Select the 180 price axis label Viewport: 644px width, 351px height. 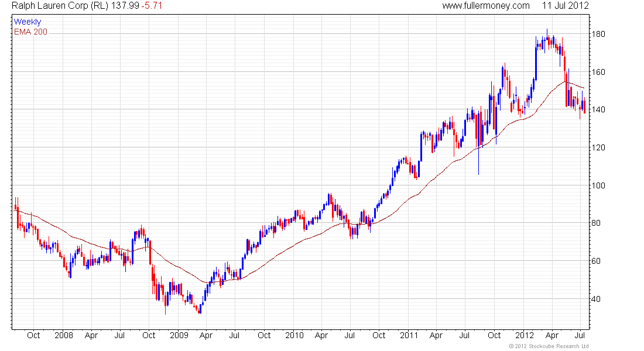(x=599, y=34)
